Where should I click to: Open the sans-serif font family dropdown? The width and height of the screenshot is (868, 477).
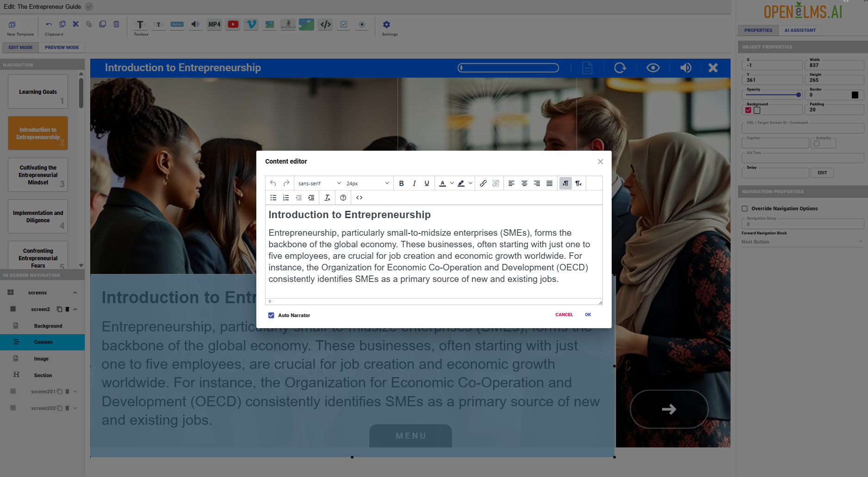coord(319,183)
